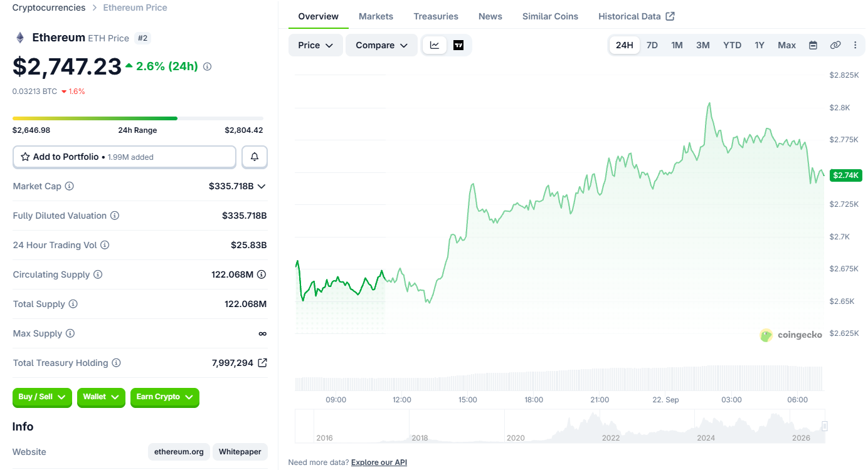The width and height of the screenshot is (868, 470).
Task: Click the Add to Portfolio star button
Action: click(x=124, y=157)
